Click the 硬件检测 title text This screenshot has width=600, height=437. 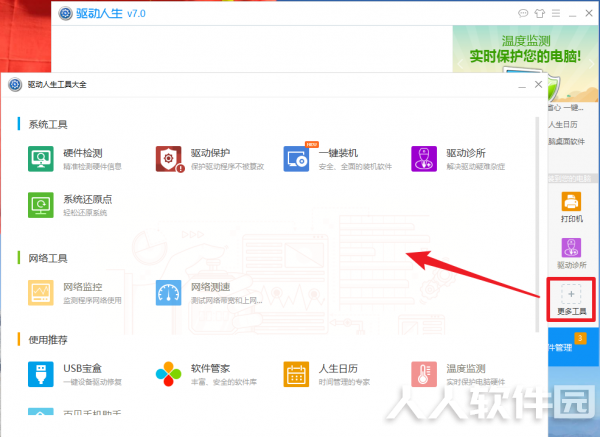click(83, 153)
